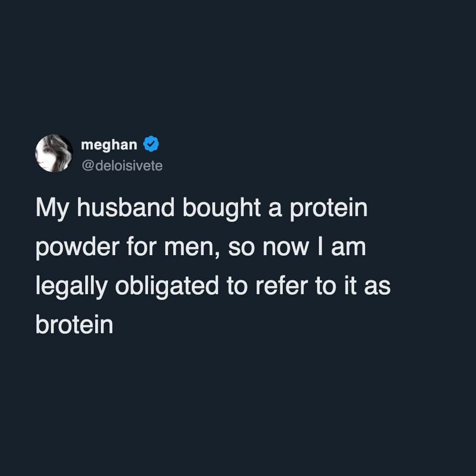476x476 pixels.
Task: Click the word My starting the tweet
Action: click(50, 210)
